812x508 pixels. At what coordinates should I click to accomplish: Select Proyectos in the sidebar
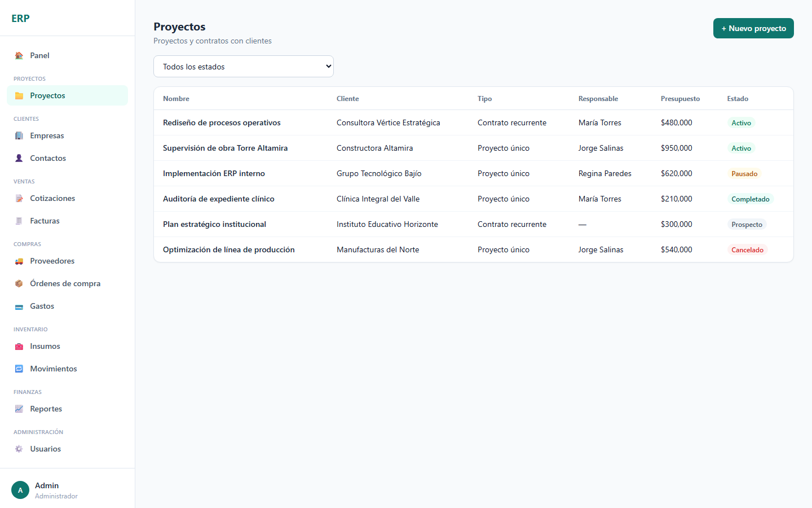pyautogui.click(x=68, y=95)
